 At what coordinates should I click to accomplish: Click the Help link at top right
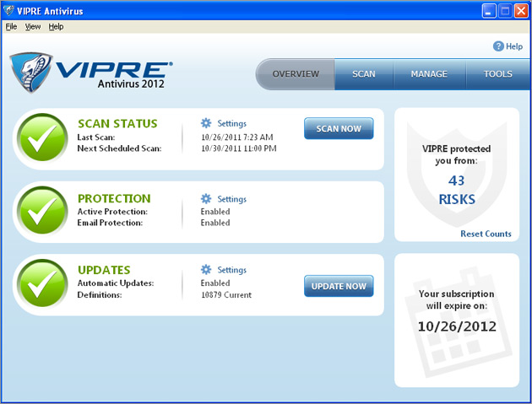(x=514, y=46)
